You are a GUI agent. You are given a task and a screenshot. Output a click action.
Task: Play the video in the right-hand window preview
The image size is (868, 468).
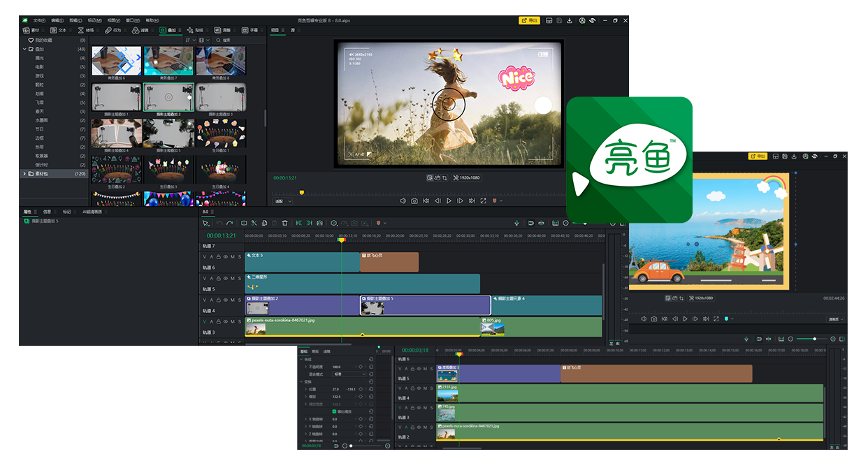coord(686,319)
